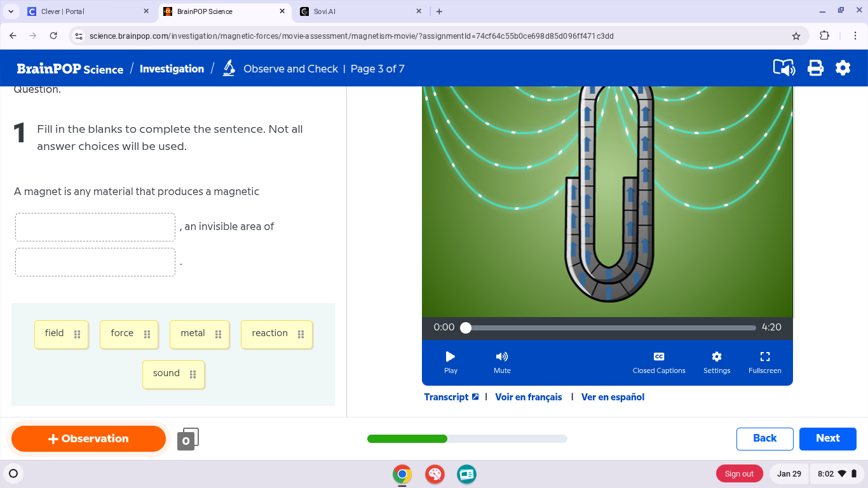Play the magnetism movie
868x488 pixels.
tap(451, 362)
